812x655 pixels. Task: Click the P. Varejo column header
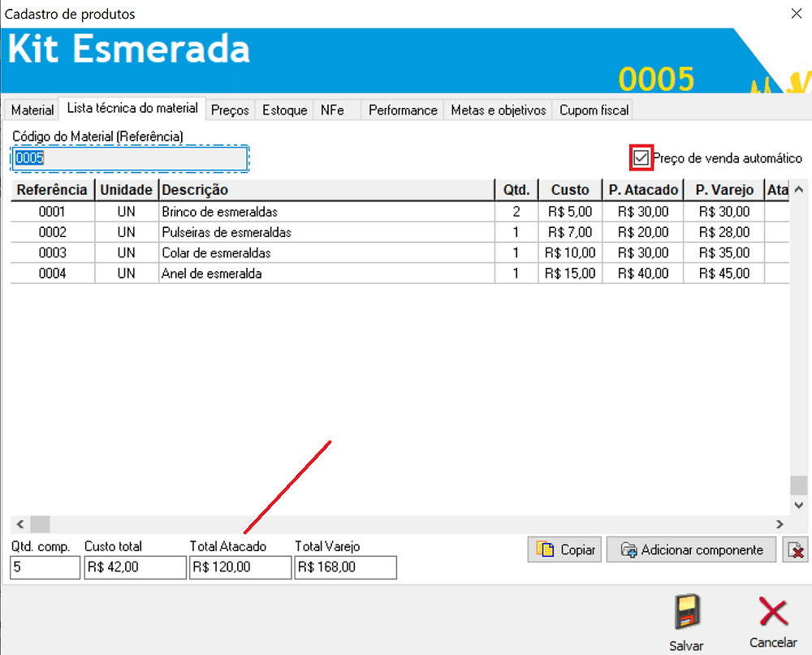tap(724, 190)
